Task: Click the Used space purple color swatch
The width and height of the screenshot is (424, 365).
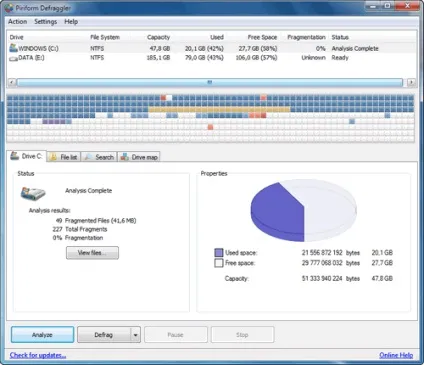Action: (x=219, y=253)
